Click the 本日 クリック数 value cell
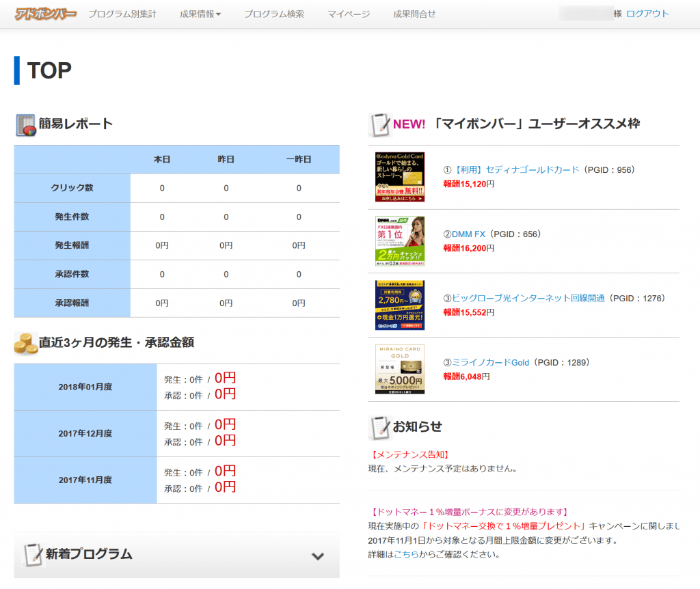The width and height of the screenshot is (700, 589). 162,189
